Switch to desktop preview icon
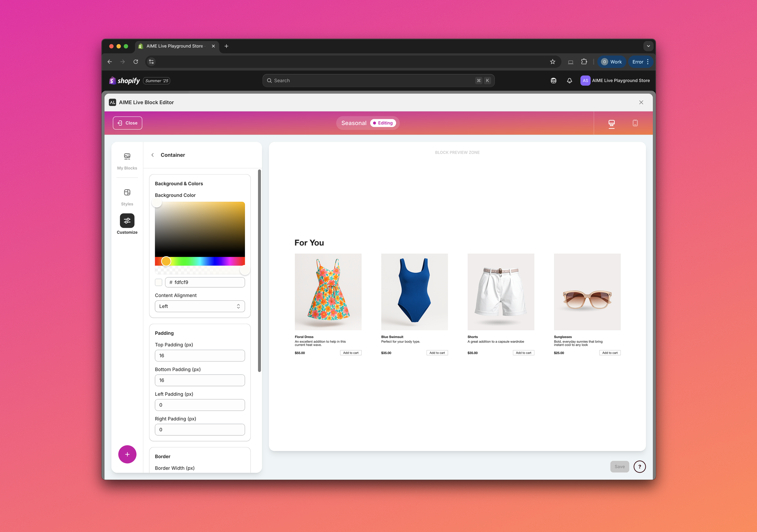This screenshot has height=532, width=757. point(611,123)
